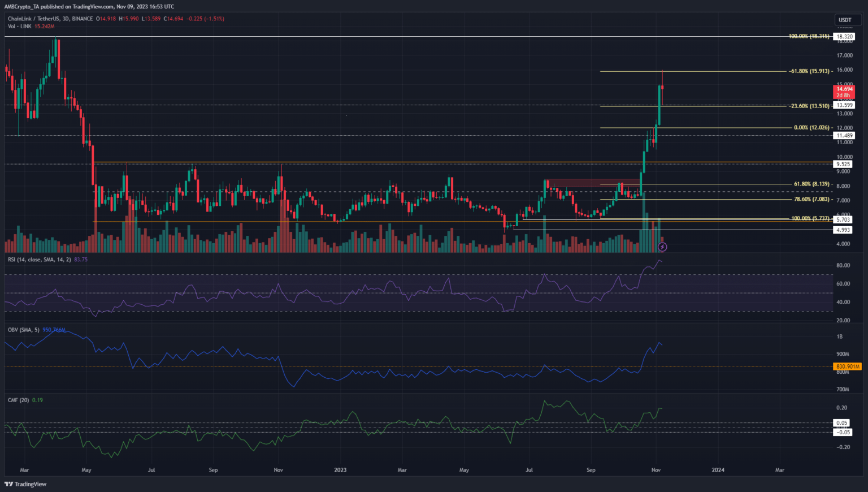Click the CMF 0.05 threshold axis label
The height and width of the screenshot is (492, 868).
pyautogui.click(x=842, y=423)
